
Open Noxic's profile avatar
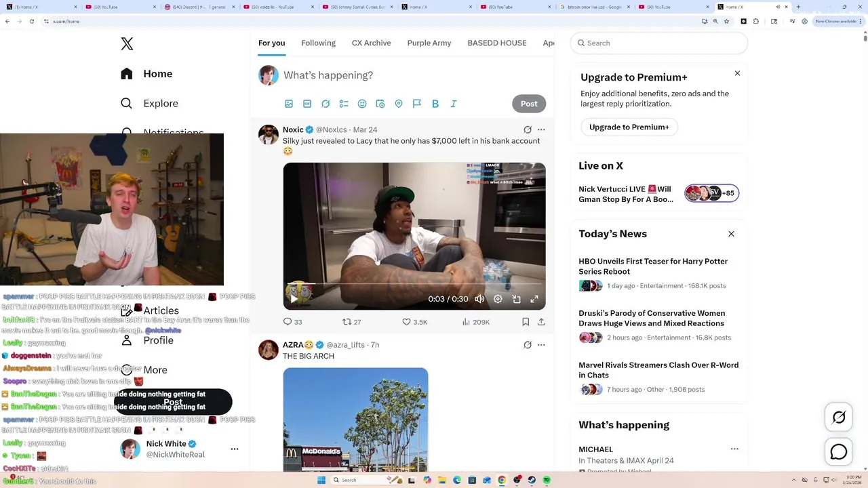[269, 135]
